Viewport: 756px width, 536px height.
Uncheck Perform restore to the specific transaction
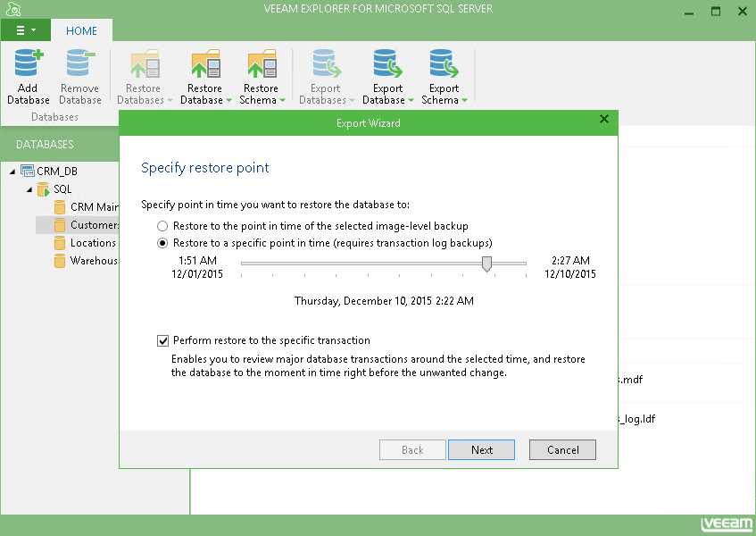click(163, 340)
